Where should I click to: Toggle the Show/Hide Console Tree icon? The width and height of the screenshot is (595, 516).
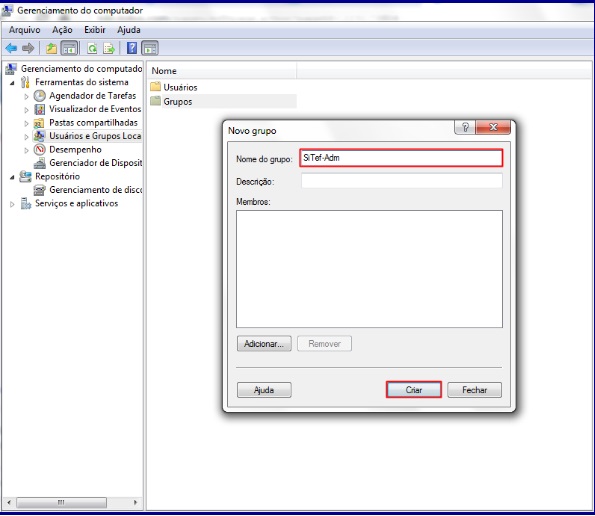pos(69,48)
